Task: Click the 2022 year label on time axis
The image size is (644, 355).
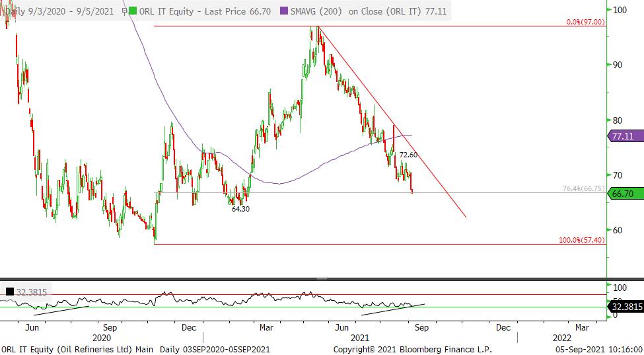Action: point(561,338)
